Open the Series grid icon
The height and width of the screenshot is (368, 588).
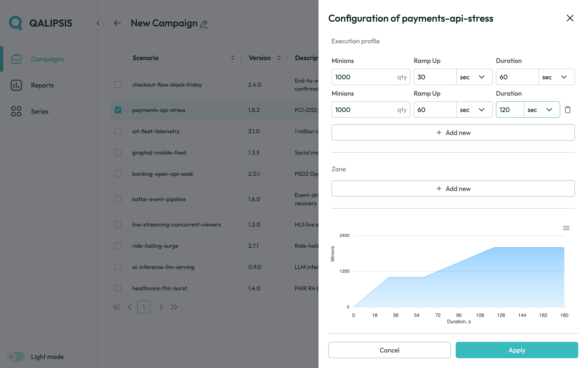16,111
